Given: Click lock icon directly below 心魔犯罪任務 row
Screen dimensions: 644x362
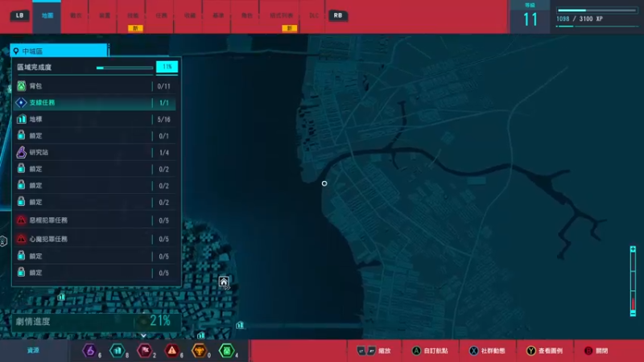Looking at the screenshot, I should pyautogui.click(x=21, y=256).
